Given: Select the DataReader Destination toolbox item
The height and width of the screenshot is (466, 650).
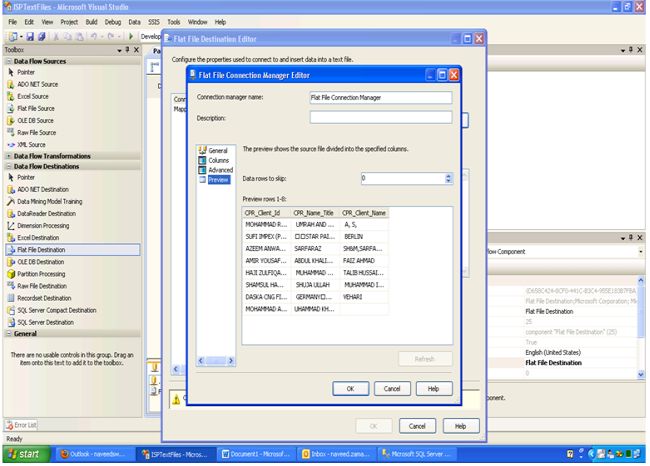Looking at the screenshot, I should (46, 214).
